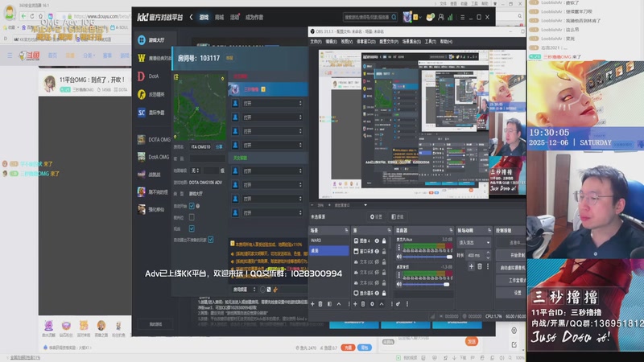644x362 pixels.
Task: Toggle the lock on the 窗口采集 source
Action: [x=384, y=251]
